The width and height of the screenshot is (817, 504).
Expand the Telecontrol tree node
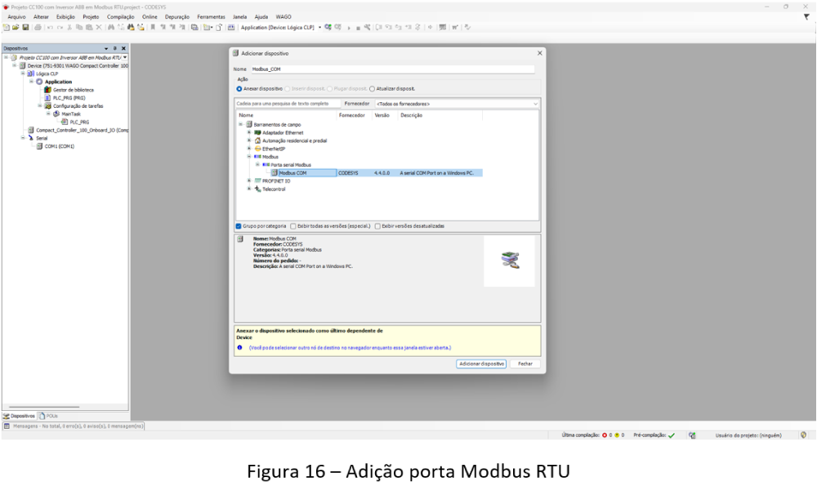pyautogui.click(x=248, y=189)
